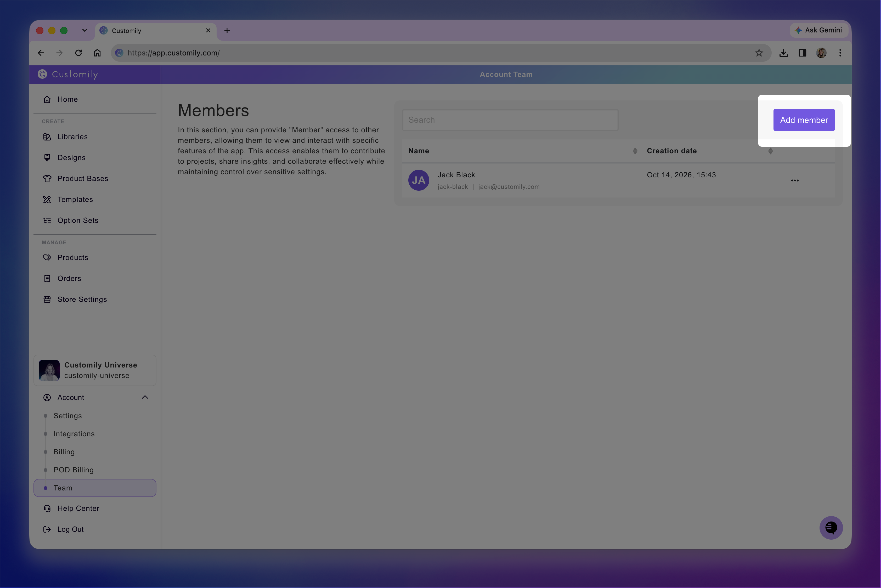The image size is (881, 588).
Task: Click the Templates icon in sidebar
Action: point(47,200)
